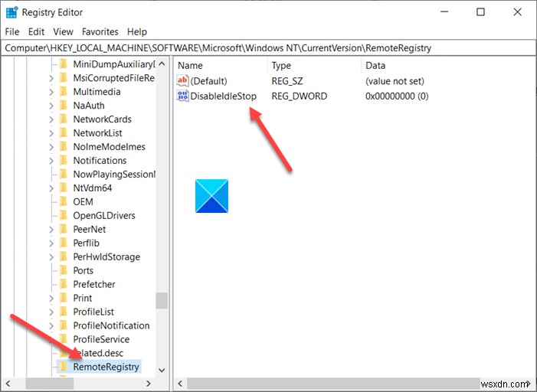Click the NetworkCards folder icon

(63, 119)
